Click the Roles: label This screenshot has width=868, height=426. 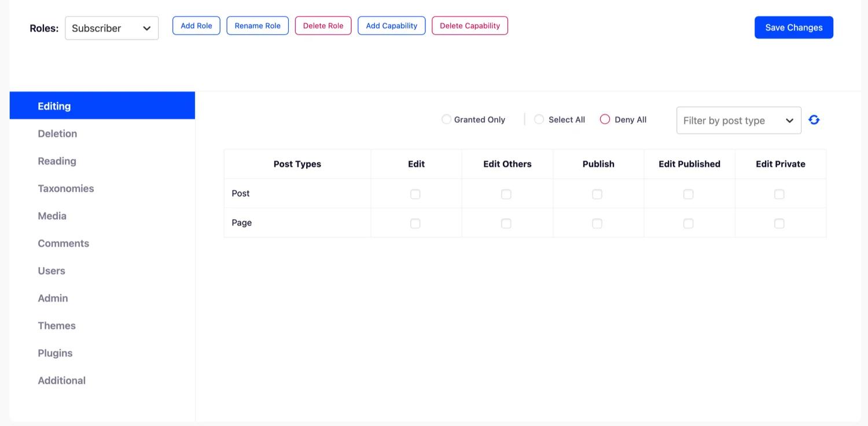(x=44, y=28)
